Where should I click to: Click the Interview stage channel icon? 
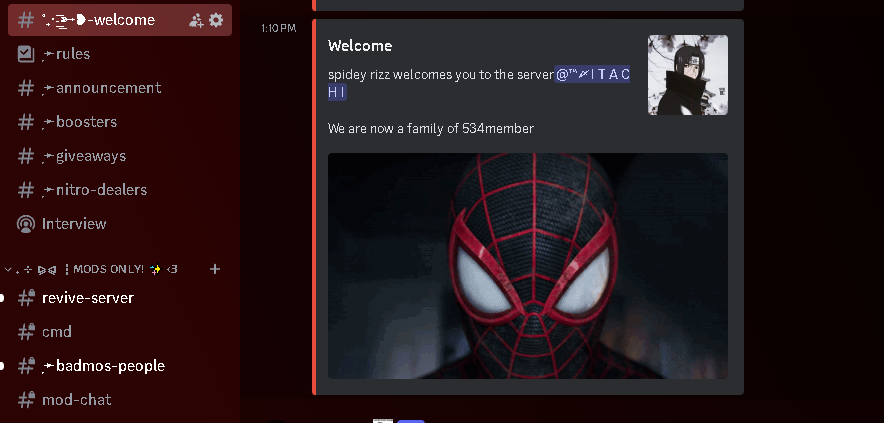click(26, 224)
